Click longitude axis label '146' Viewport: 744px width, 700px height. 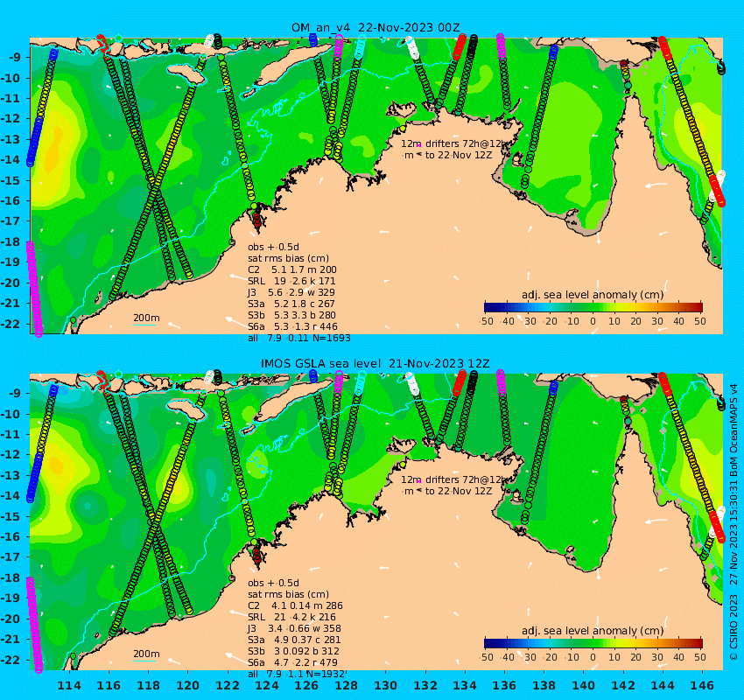(702, 685)
